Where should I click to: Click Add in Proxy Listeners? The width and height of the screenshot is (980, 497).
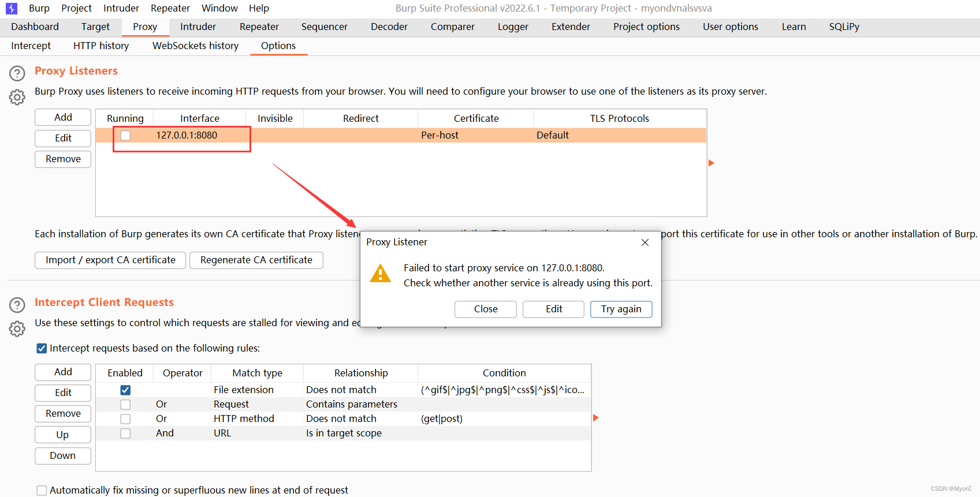click(63, 117)
